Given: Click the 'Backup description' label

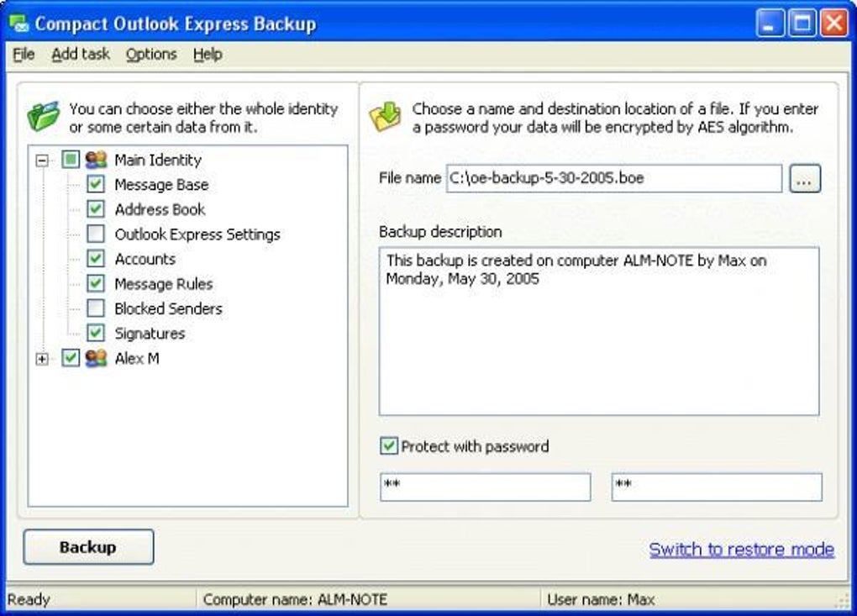Looking at the screenshot, I should (440, 231).
